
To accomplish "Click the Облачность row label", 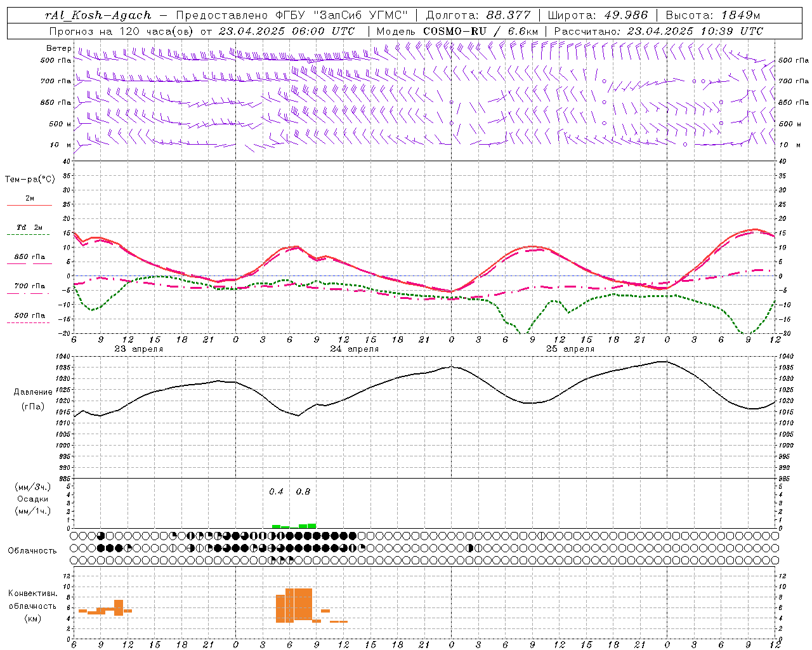I will (x=32, y=551).
